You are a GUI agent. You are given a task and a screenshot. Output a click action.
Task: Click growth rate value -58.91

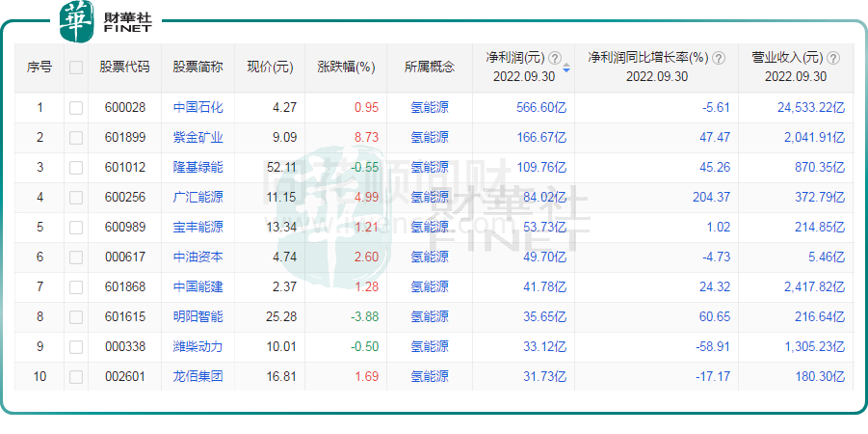(x=714, y=347)
